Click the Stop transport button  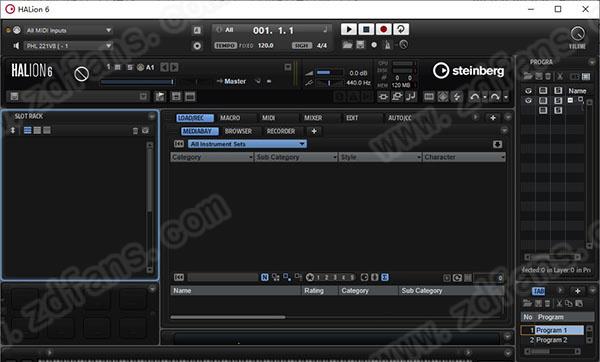pyautogui.click(x=366, y=29)
